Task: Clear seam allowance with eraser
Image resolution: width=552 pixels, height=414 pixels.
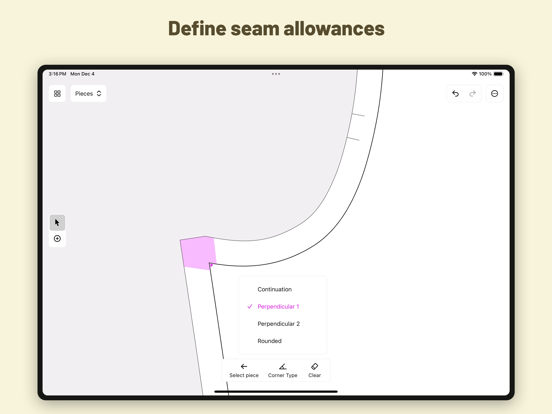Action: [x=315, y=370]
